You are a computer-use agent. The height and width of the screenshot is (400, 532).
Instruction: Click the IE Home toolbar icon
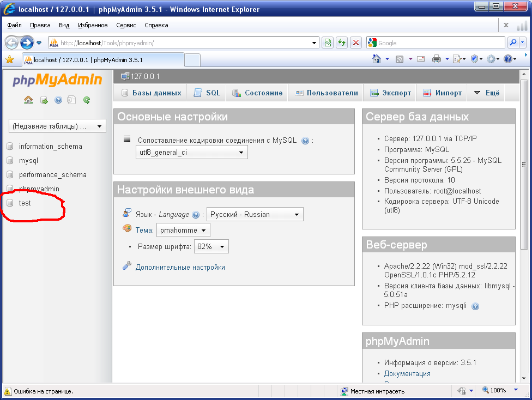click(376, 59)
